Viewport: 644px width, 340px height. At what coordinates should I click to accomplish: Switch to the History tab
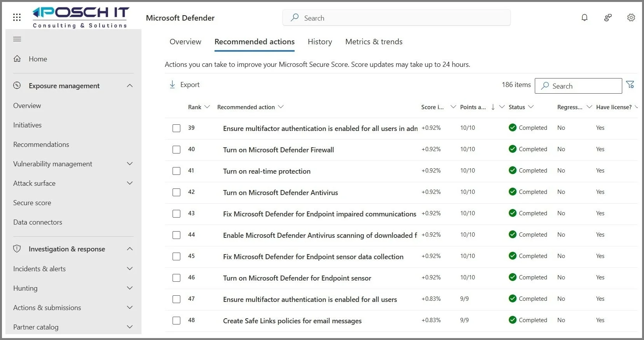click(320, 42)
